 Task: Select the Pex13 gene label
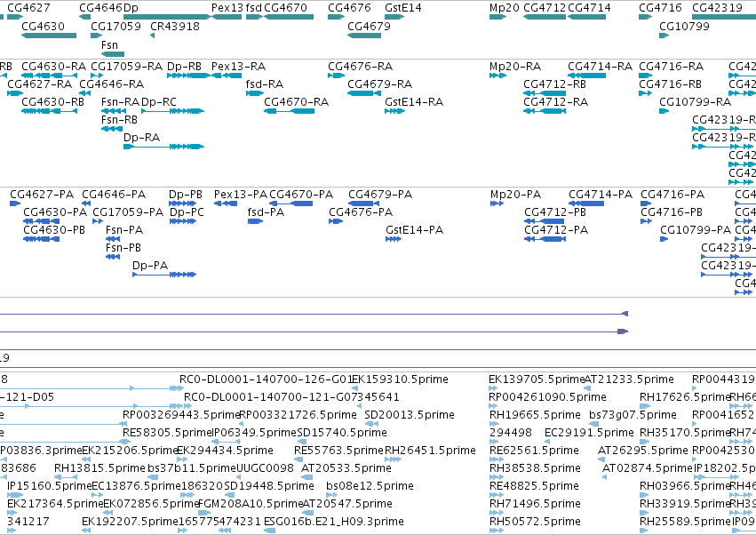point(227,8)
